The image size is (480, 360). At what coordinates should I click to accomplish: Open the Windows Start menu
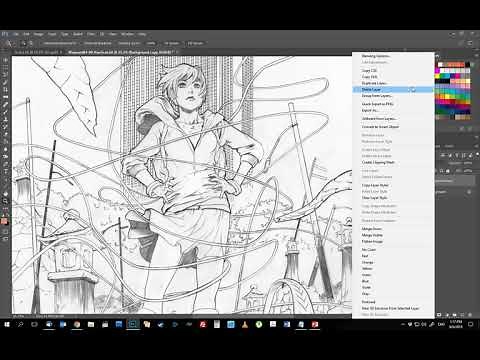7,324
